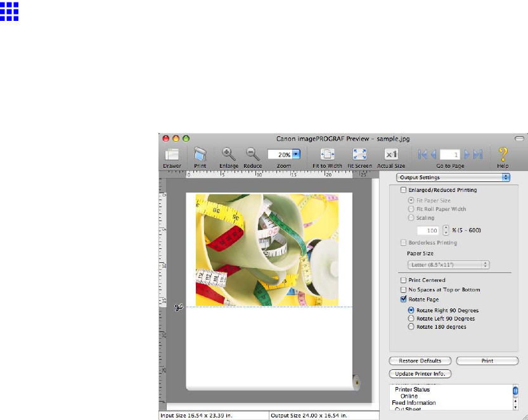Go to the next page arrow
This screenshot has height=420, width=528.
(x=467, y=155)
